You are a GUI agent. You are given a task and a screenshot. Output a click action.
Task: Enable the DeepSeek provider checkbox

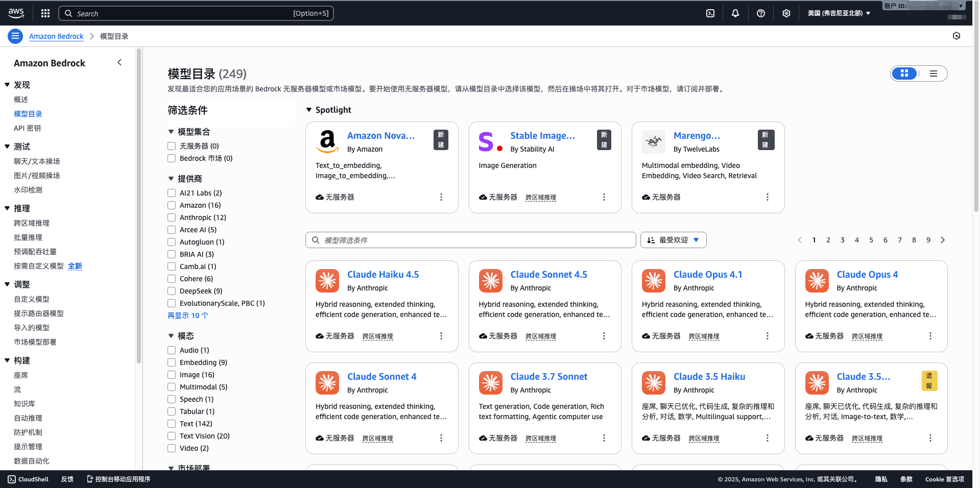coord(172,290)
